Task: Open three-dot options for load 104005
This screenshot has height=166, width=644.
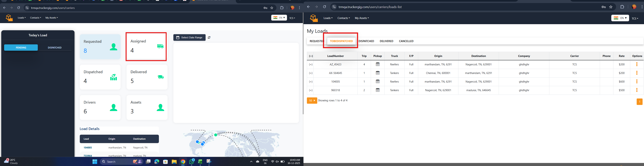Action: coord(637,81)
